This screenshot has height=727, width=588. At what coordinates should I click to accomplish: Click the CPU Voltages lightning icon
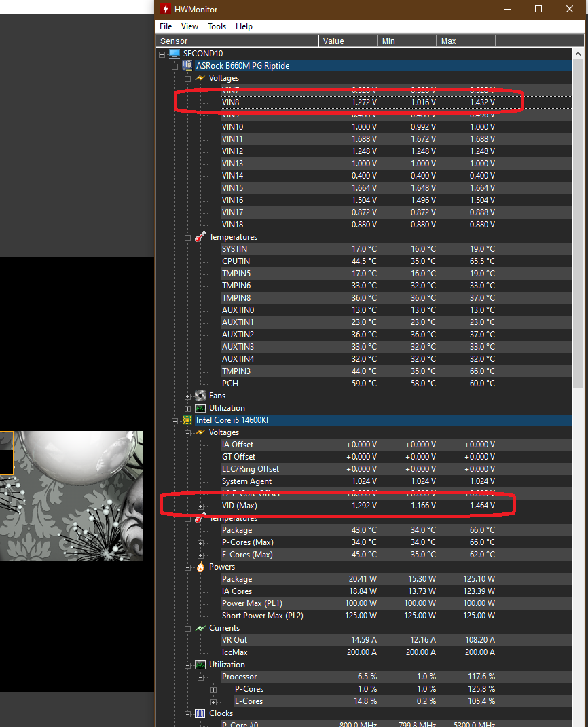point(200,432)
